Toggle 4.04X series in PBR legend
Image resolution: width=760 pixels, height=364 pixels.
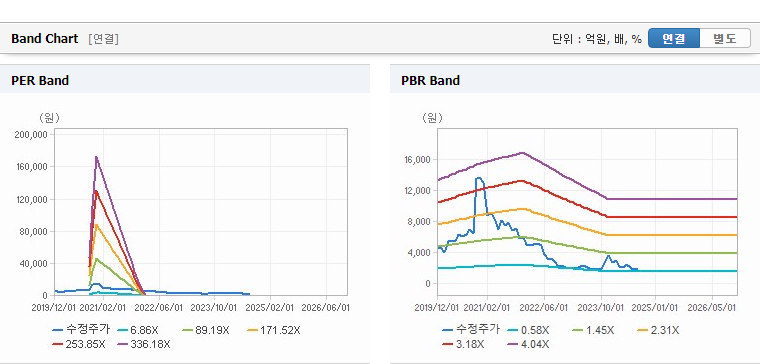click(528, 344)
